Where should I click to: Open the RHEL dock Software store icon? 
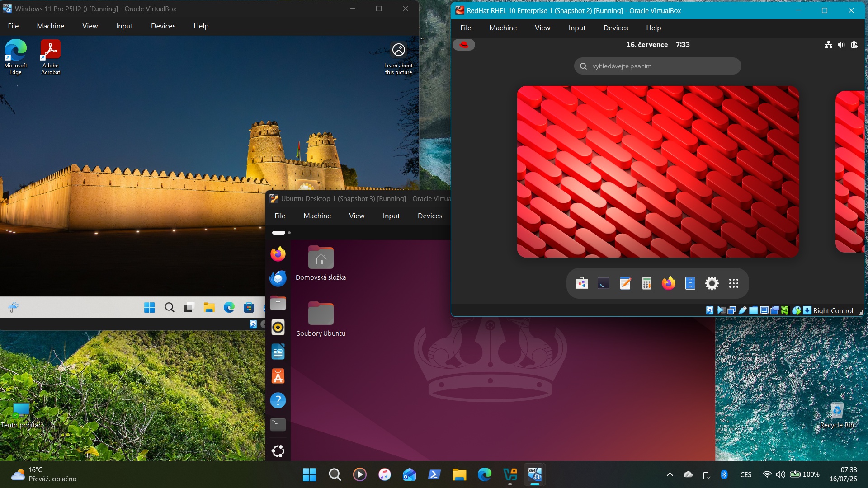(x=582, y=283)
